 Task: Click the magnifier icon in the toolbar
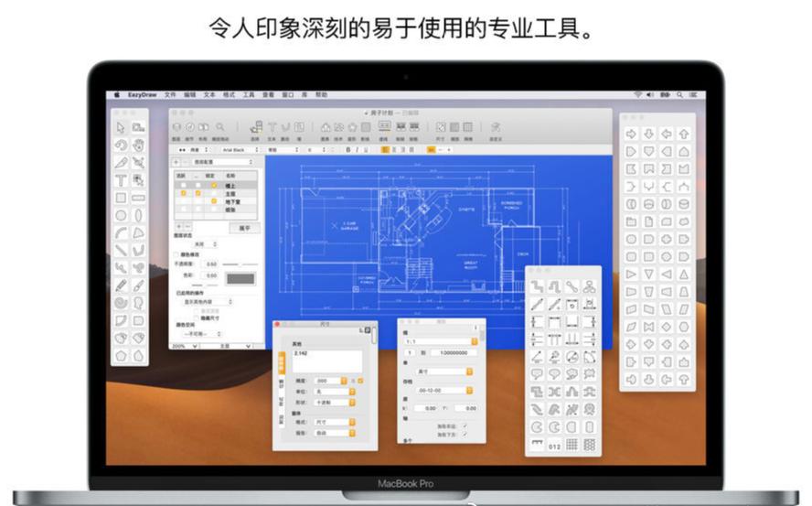point(220,127)
